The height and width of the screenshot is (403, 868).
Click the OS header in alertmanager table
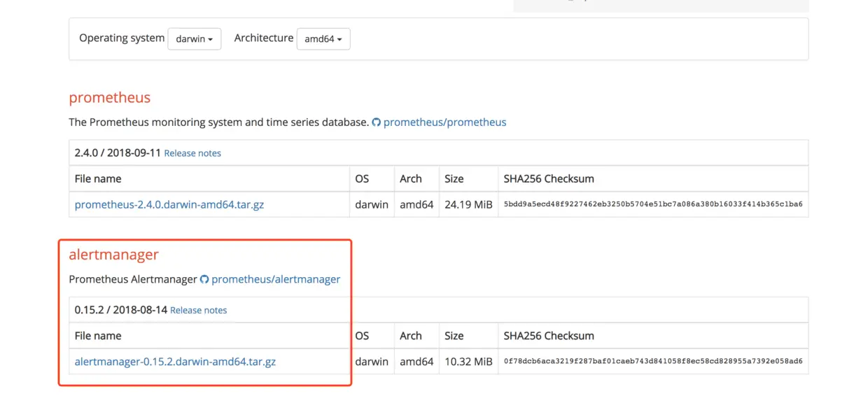[362, 336]
